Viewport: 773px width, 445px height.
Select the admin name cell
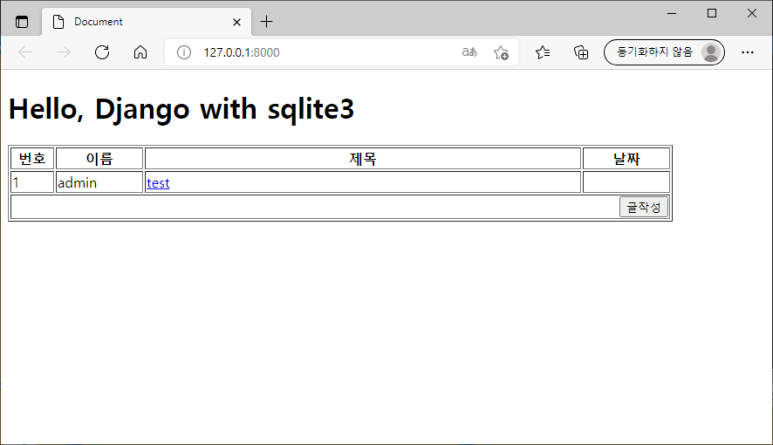[x=100, y=182]
